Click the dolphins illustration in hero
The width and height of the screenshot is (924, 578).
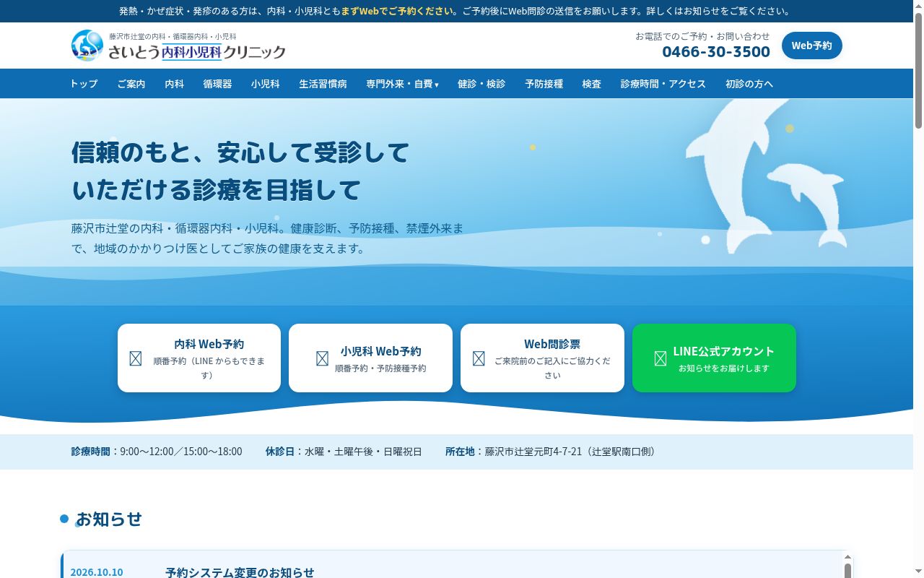(x=767, y=177)
